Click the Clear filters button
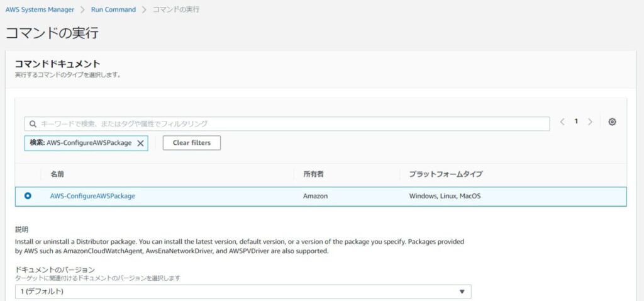 (x=191, y=143)
